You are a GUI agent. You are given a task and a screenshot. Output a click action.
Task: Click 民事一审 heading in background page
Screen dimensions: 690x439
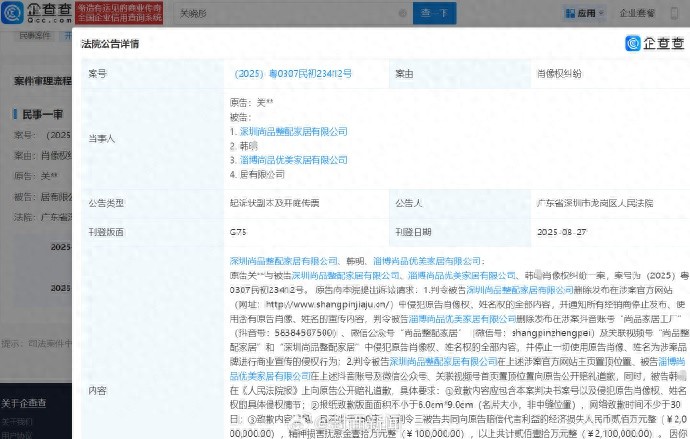(43, 114)
